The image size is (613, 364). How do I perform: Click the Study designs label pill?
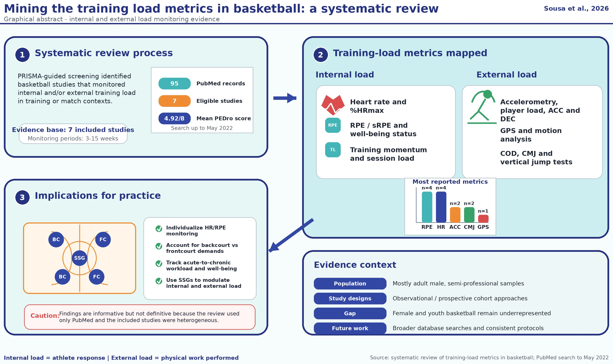pyautogui.click(x=350, y=298)
